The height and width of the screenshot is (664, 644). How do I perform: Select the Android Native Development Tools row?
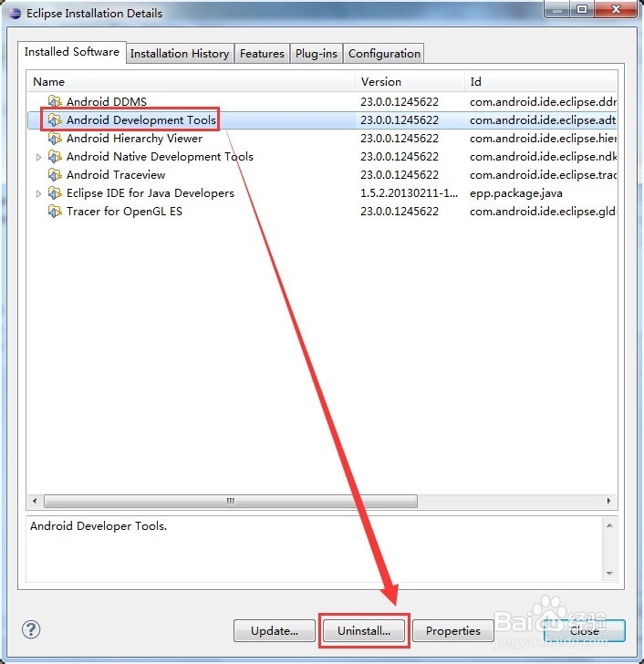click(x=322, y=157)
